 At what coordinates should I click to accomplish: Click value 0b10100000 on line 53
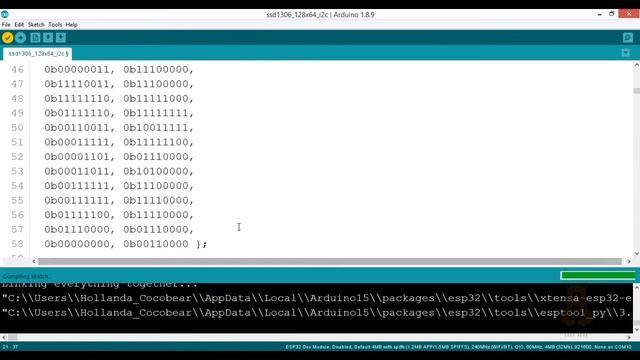click(x=156, y=171)
